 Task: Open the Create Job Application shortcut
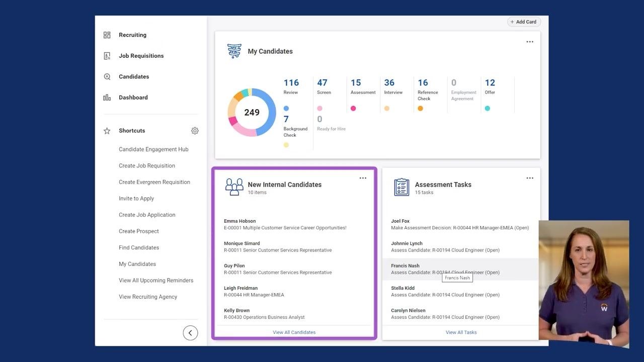click(x=147, y=215)
